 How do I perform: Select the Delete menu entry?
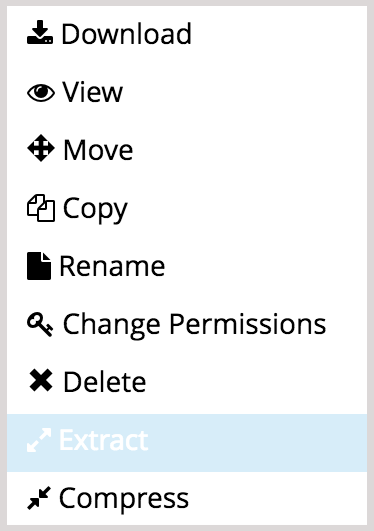coord(105,382)
